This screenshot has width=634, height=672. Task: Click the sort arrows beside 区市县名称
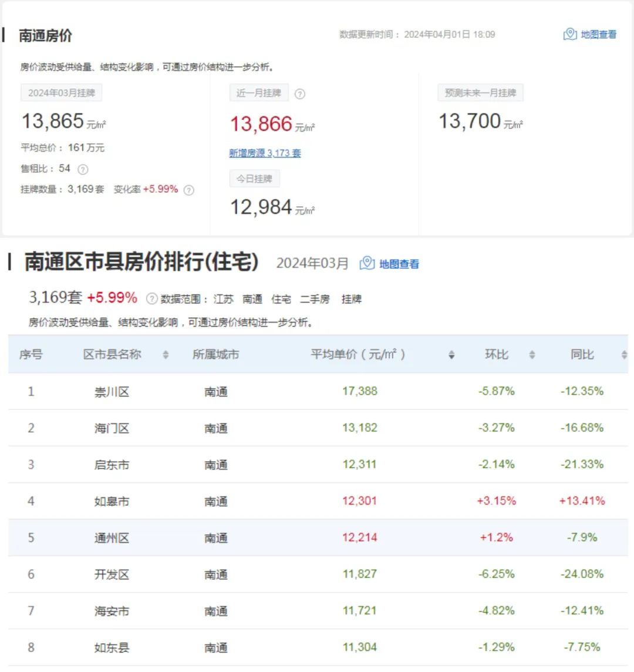click(166, 354)
